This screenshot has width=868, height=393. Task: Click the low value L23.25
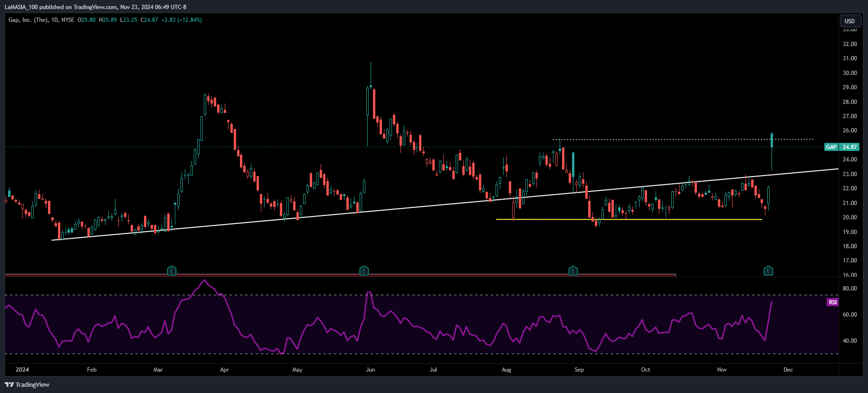point(129,20)
